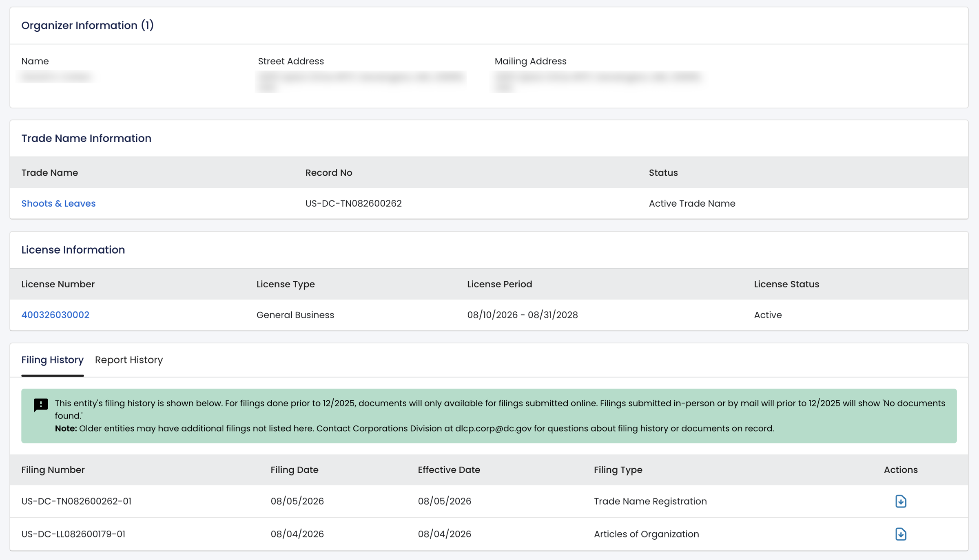Click the Trade Name column header
Screen dimensions: 979x560
(50, 172)
